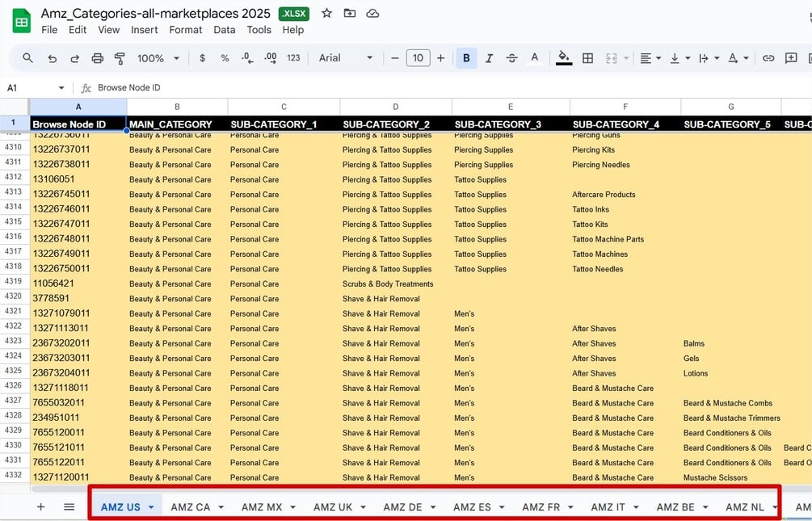Open the borders menu icon

pyautogui.click(x=587, y=57)
